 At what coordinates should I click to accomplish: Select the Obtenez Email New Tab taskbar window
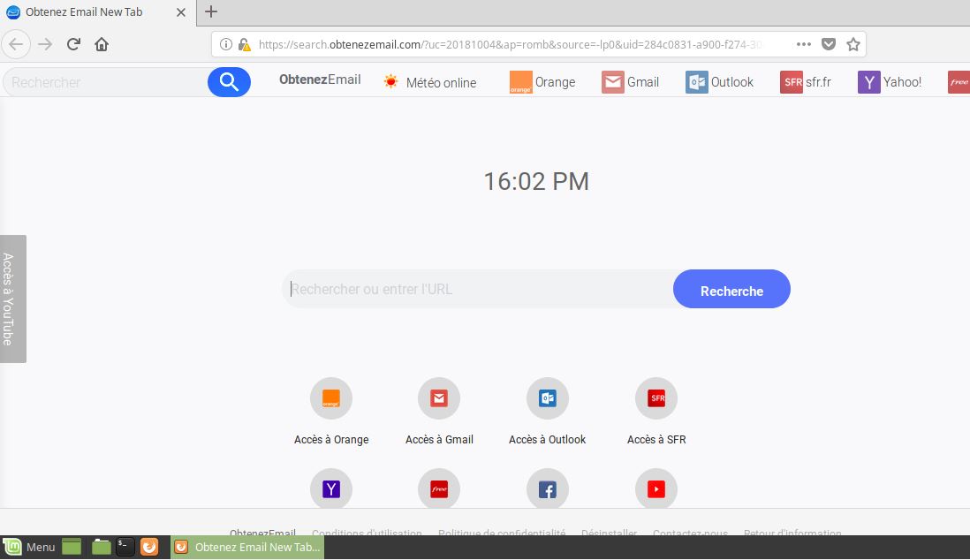[247, 547]
